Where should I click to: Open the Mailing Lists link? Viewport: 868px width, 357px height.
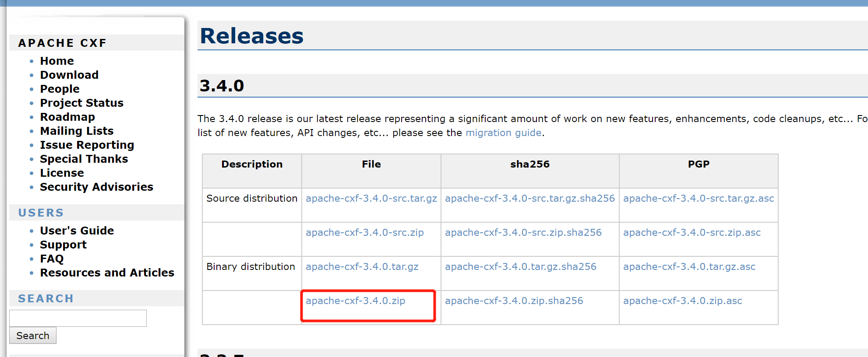pyautogui.click(x=77, y=131)
